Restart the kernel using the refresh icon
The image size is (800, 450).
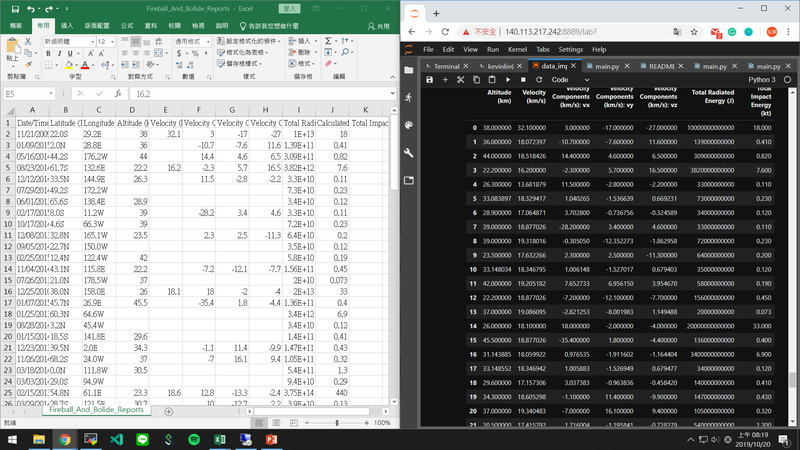(538, 79)
